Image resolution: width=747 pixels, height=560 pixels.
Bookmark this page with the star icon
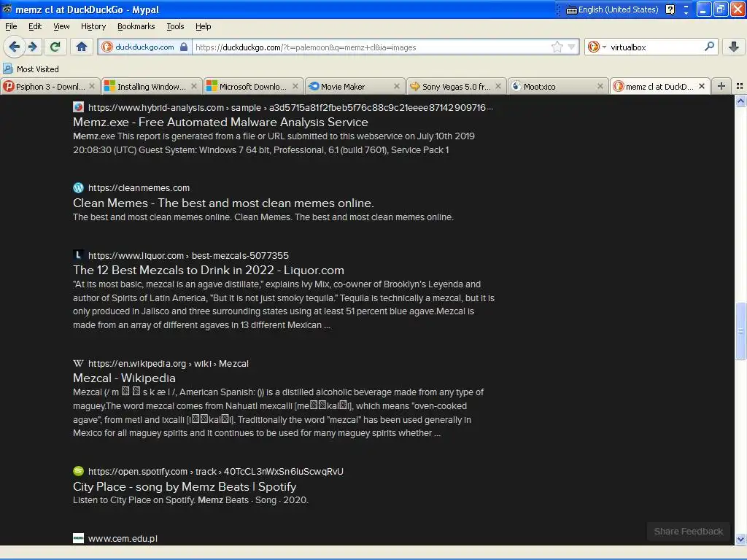coord(557,47)
